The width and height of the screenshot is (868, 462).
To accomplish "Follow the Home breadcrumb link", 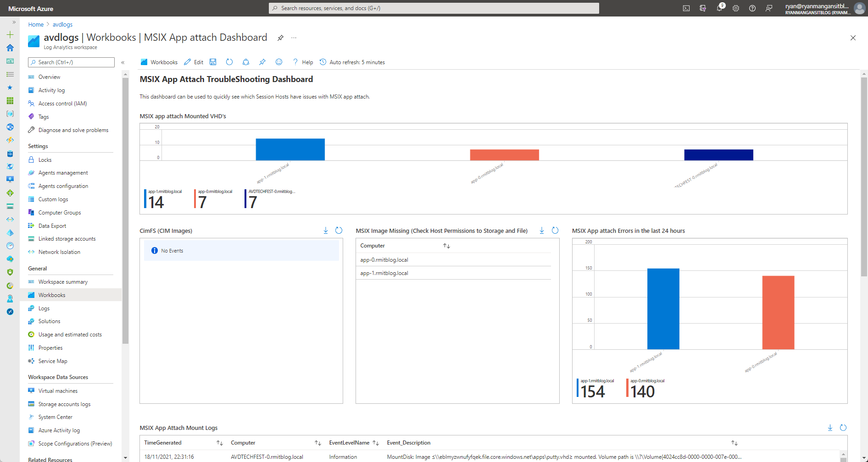I will point(36,25).
